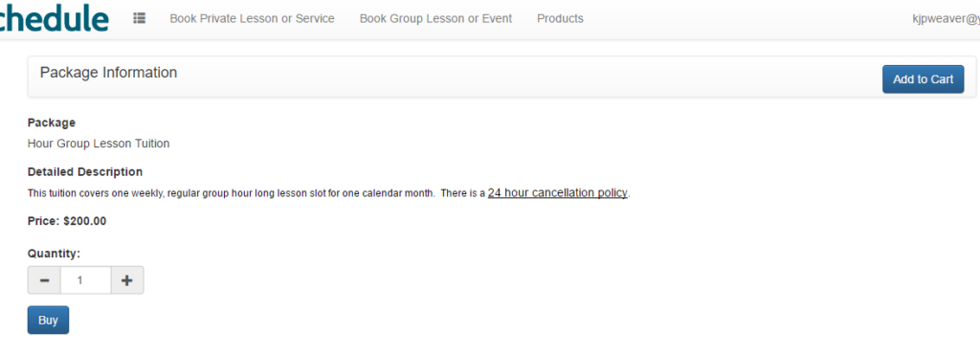Click the schedule logo at top left
Screen dimensions: 980x355
tap(54, 17)
